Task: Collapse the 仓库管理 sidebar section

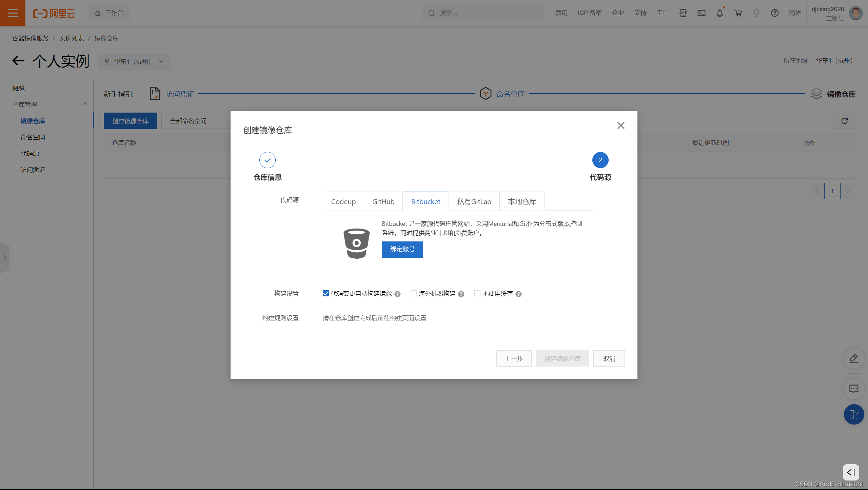Action: pyautogui.click(x=85, y=104)
